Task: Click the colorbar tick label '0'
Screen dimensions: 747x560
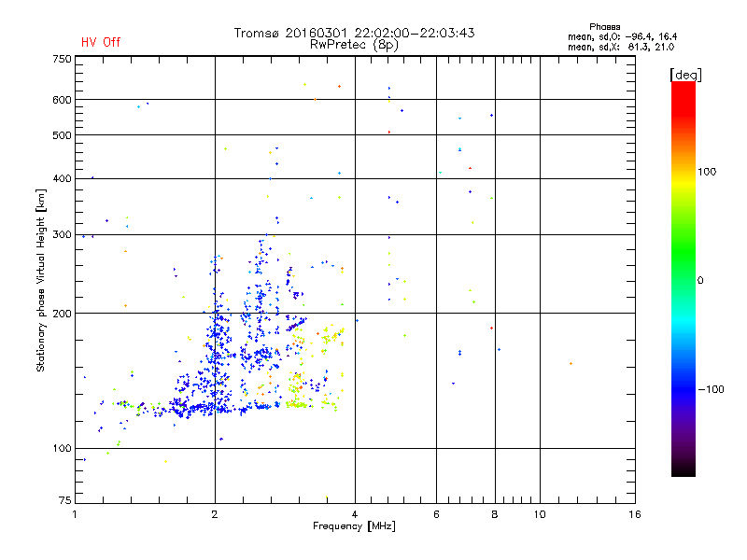Action: click(700, 281)
